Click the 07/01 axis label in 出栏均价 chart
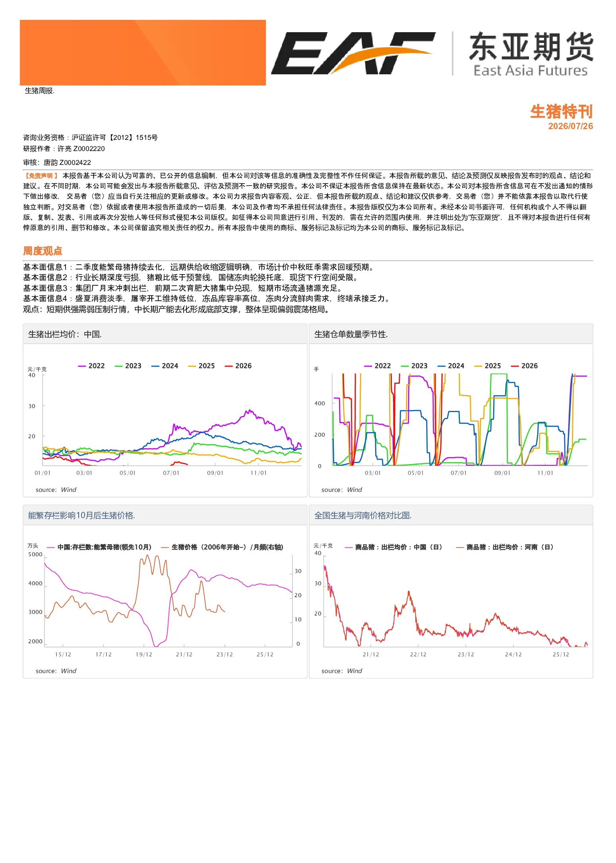Image resolution: width=616 pixels, height=863 pixels. (x=171, y=473)
